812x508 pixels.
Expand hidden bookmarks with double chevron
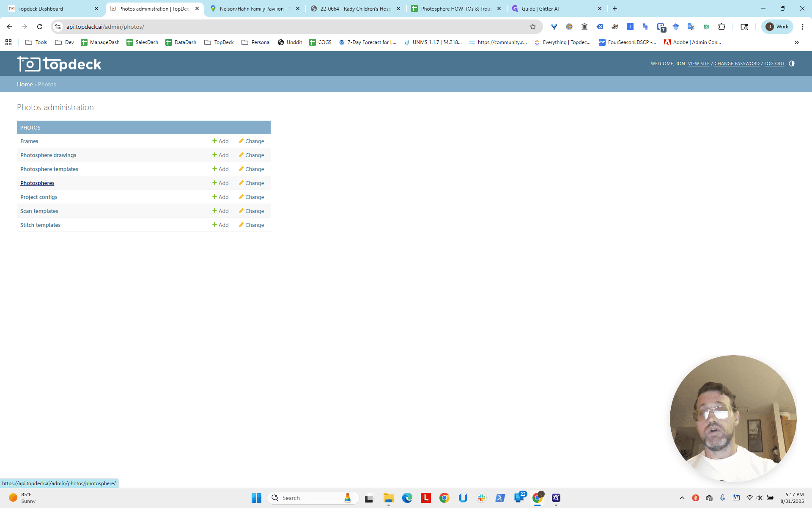tap(797, 42)
